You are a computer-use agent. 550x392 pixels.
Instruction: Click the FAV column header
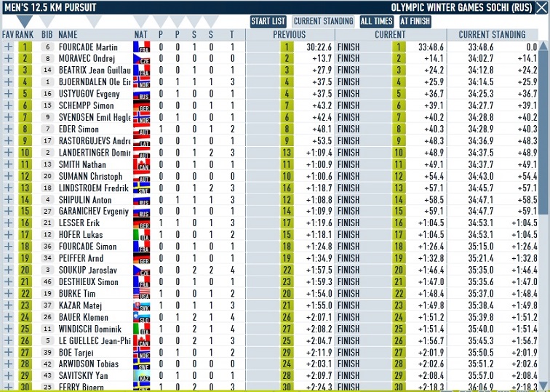pyautogui.click(x=8, y=34)
